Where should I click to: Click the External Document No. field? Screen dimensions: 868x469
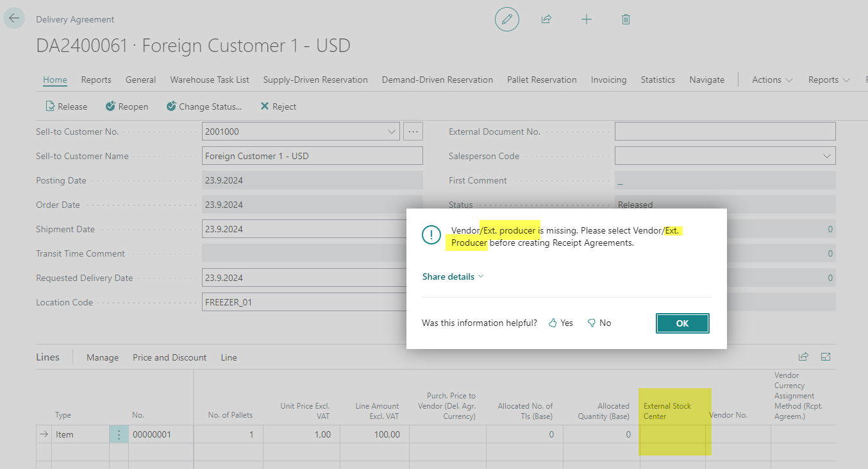pos(724,132)
